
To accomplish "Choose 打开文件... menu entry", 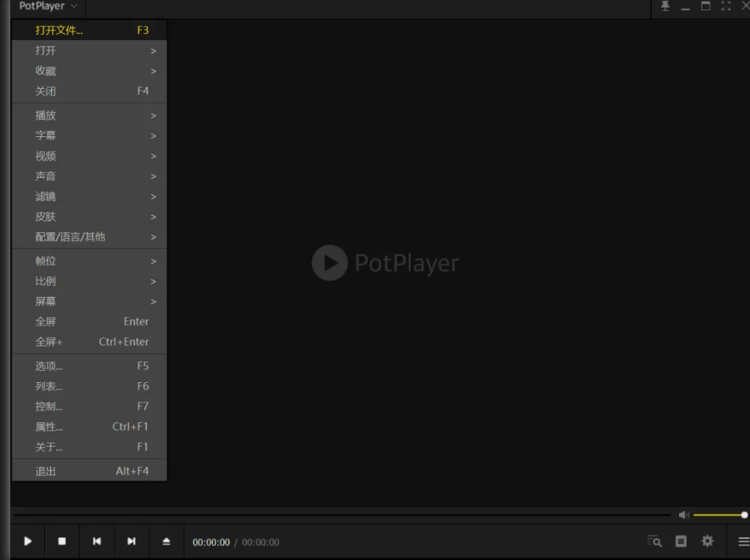I will pos(90,30).
